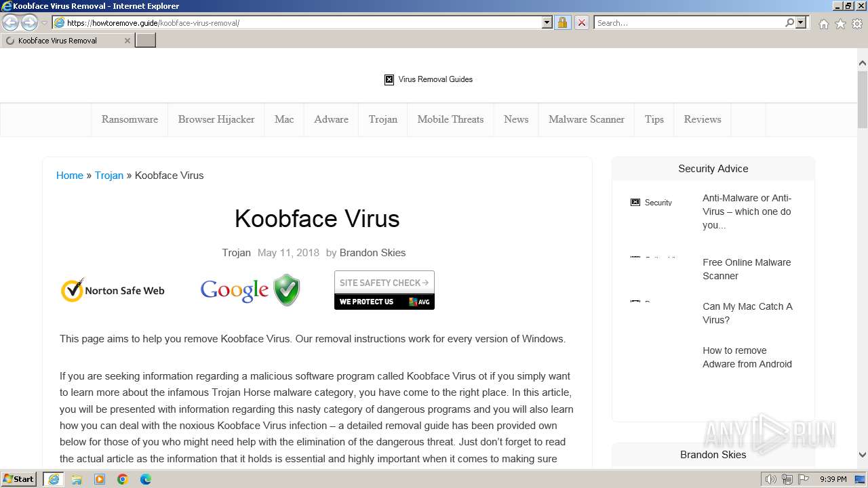
Task: Click the scrollbar down arrow
Action: pyautogui.click(x=862, y=455)
